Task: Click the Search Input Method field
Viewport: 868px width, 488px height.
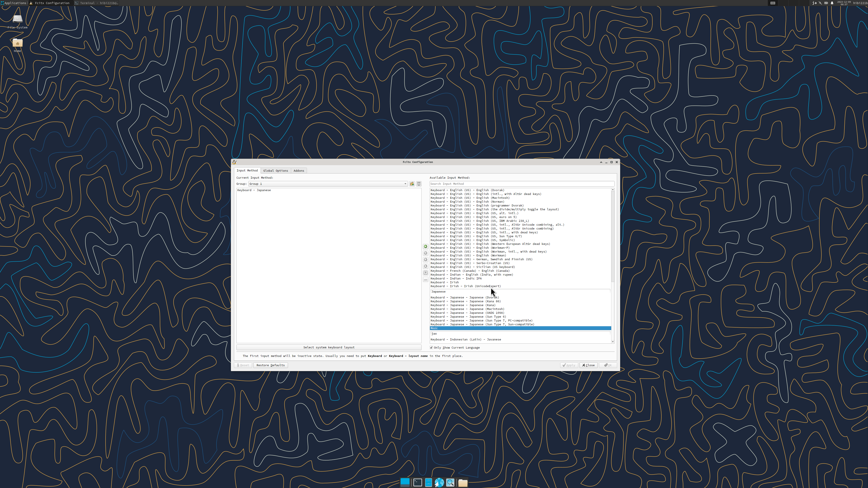Action: tap(521, 183)
